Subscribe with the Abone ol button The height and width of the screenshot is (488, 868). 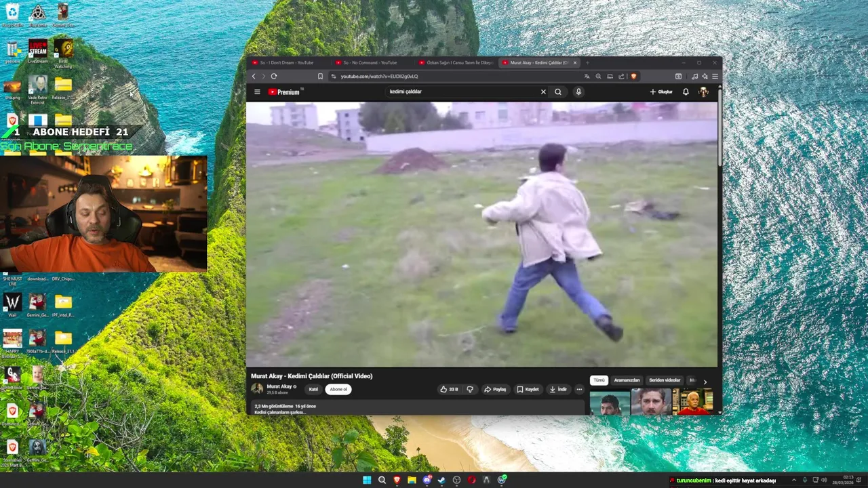click(338, 389)
